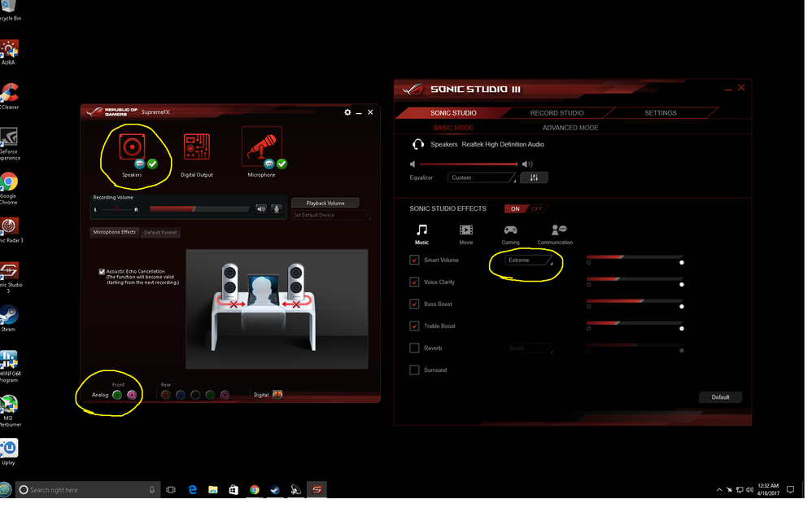
Task: Open Task View on taskbar
Action: (171, 490)
